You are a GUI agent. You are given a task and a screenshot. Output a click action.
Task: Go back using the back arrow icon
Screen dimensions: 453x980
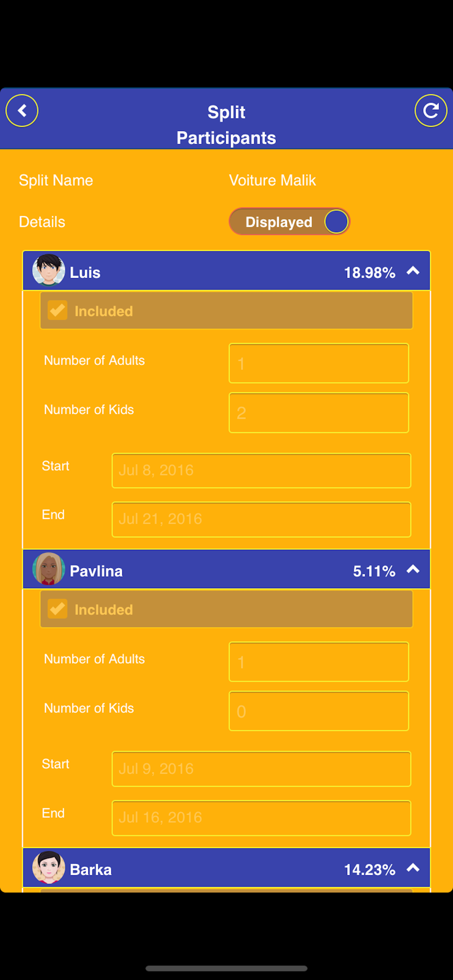coord(22,111)
